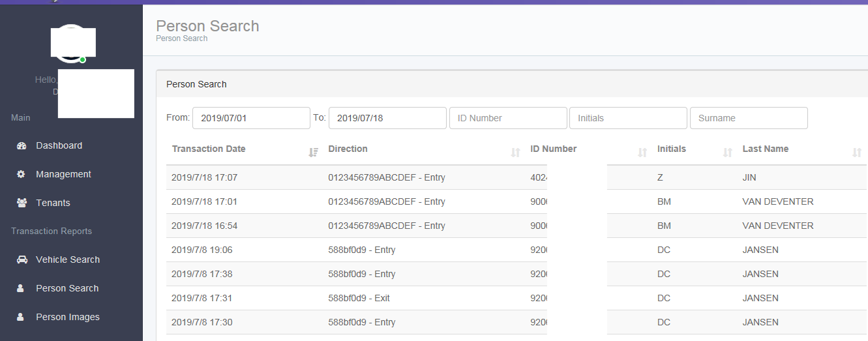The width and height of the screenshot is (868, 341).
Task: Click the Vehicle Search car icon
Action: point(22,259)
